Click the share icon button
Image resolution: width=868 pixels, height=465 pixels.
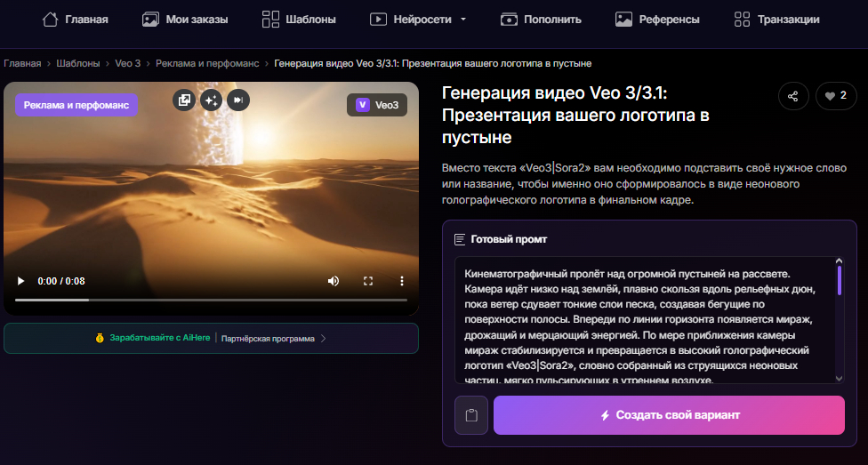coord(793,96)
